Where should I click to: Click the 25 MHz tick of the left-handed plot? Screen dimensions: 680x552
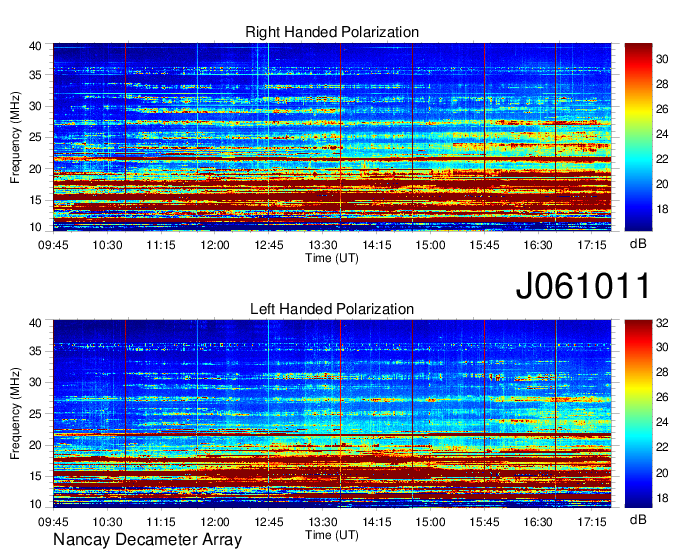tap(35, 414)
